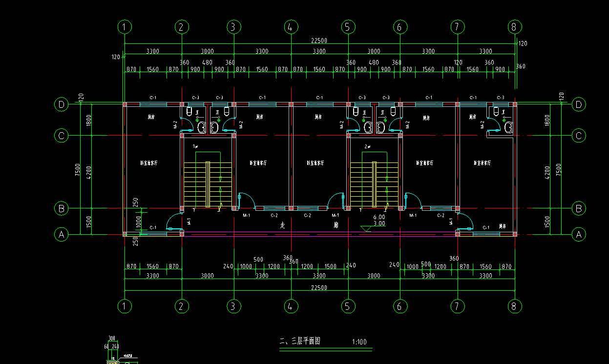Select the 1:100 scale text
The height and width of the screenshot is (364, 609).
359,342
